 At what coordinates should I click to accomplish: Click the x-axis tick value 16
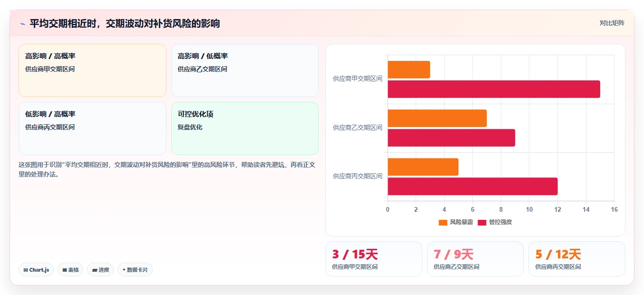614,209
